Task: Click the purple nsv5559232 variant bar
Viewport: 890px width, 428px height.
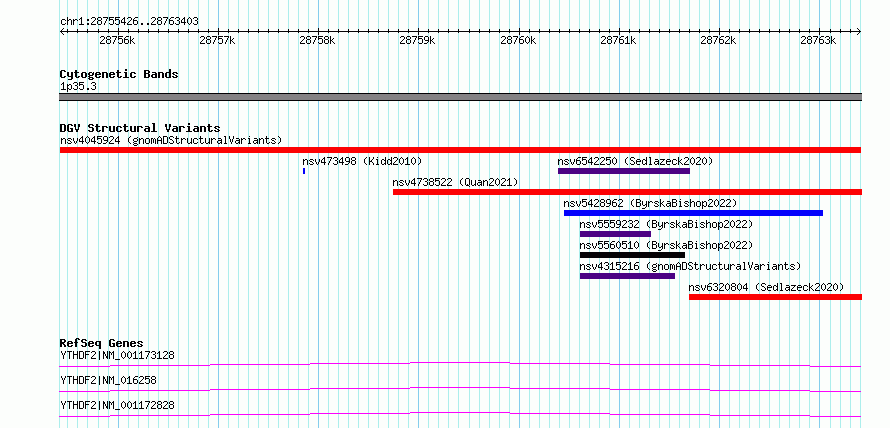Action: (x=615, y=234)
